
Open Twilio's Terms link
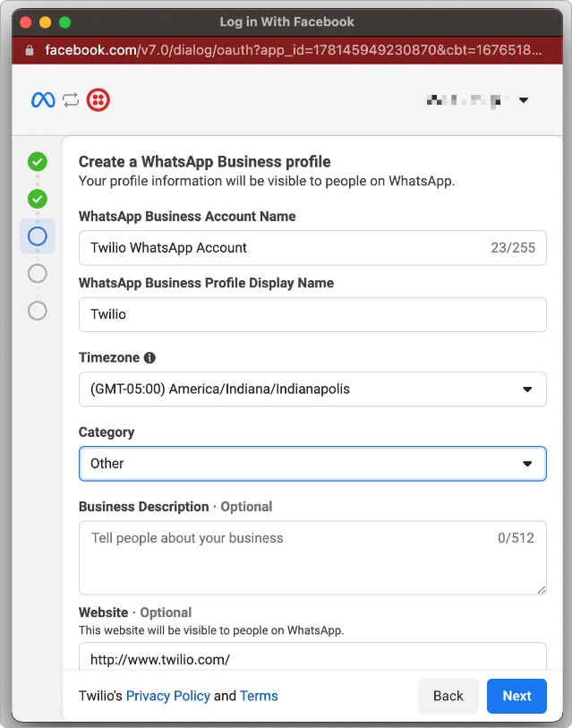coord(259,696)
